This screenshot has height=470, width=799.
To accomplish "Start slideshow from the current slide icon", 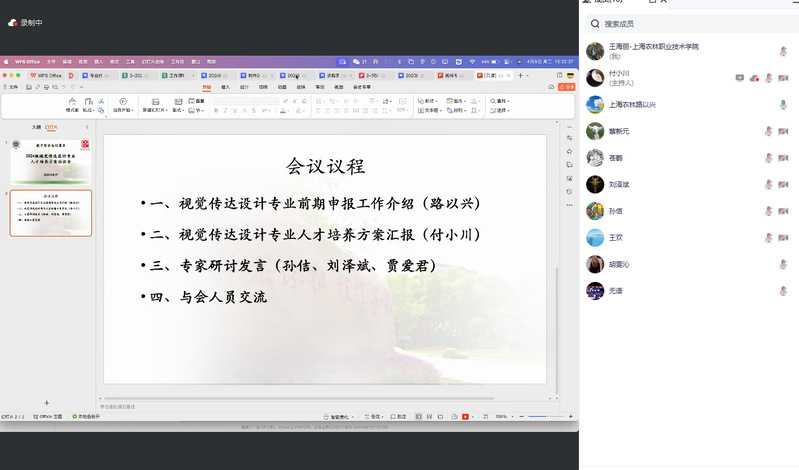I will (x=123, y=103).
